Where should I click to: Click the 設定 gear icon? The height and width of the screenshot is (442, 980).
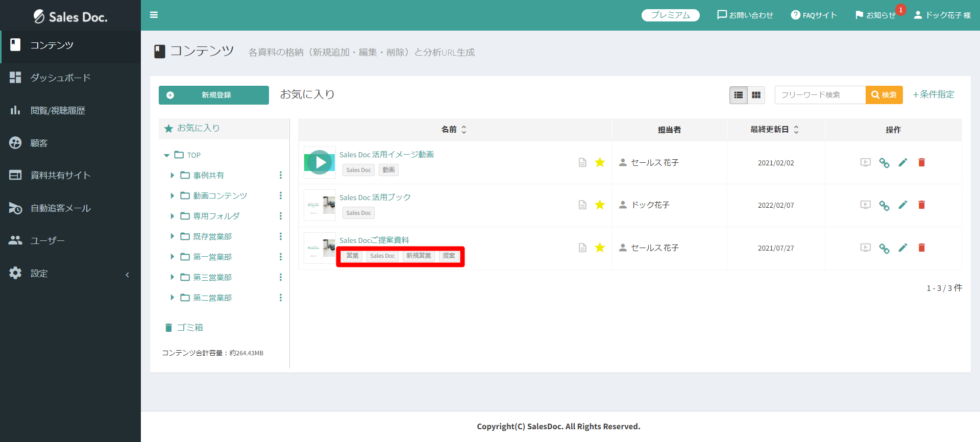pyautogui.click(x=15, y=273)
